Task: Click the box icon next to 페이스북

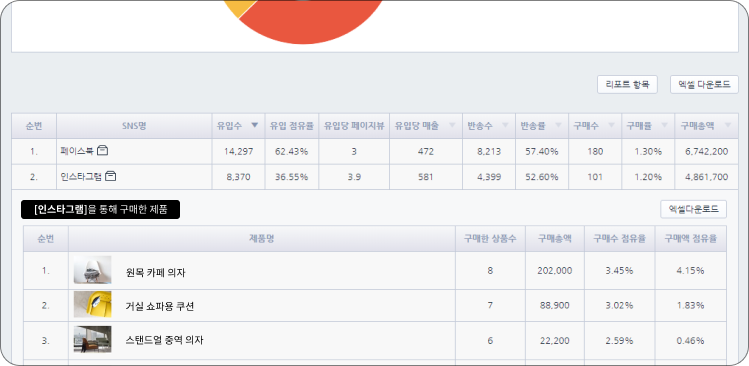Action: [102, 151]
